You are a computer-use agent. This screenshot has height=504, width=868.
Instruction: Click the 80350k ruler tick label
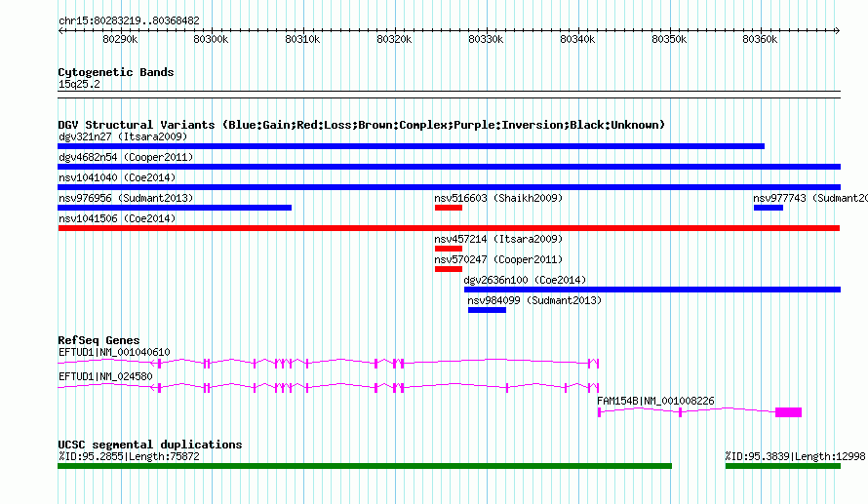[x=669, y=39]
